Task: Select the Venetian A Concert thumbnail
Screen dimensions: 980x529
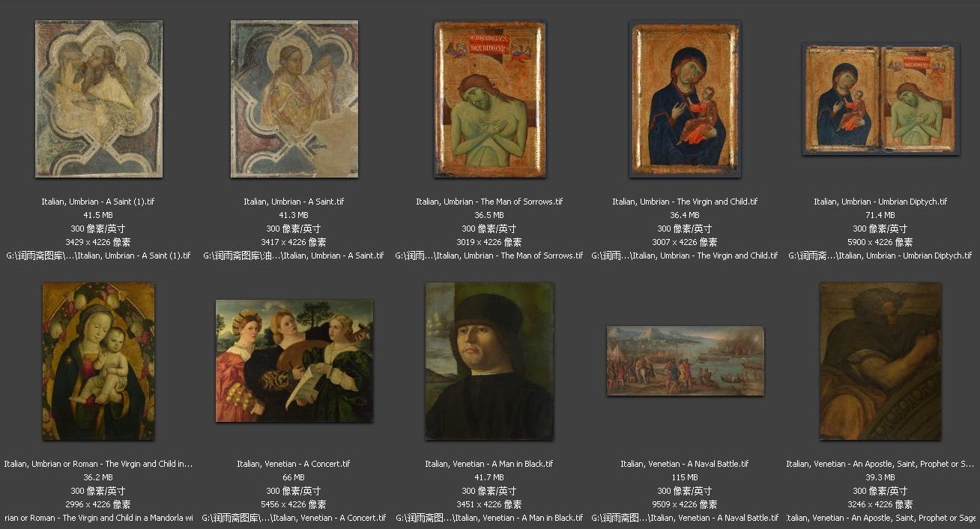Action: pos(294,361)
